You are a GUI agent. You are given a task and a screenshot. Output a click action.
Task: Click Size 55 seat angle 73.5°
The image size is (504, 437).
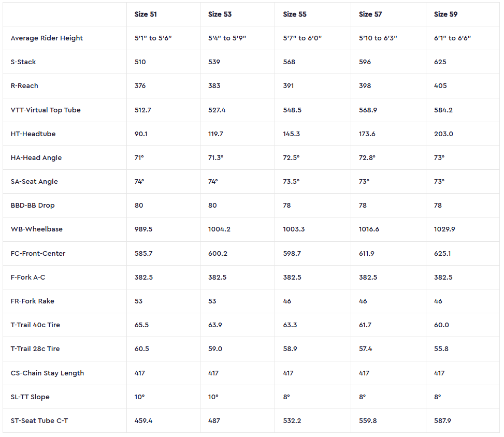(291, 182)
